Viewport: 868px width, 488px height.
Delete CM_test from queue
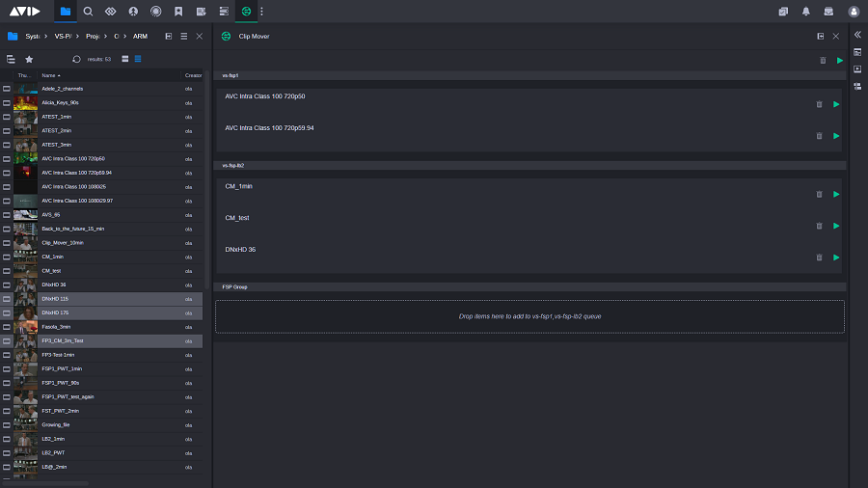point(819,226)
